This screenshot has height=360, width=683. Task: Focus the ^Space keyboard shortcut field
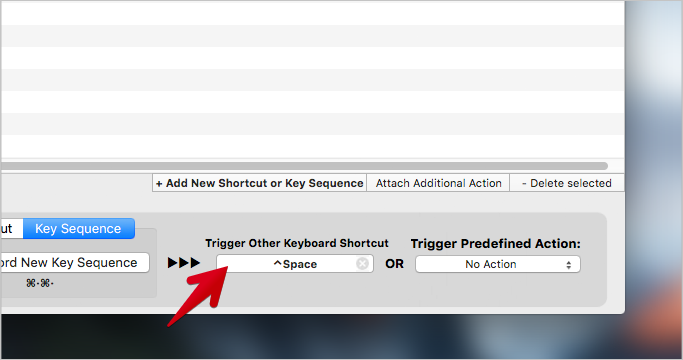295,264
